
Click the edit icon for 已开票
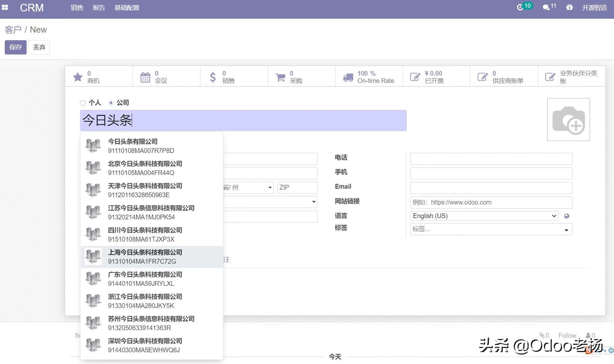coord(415,77)
